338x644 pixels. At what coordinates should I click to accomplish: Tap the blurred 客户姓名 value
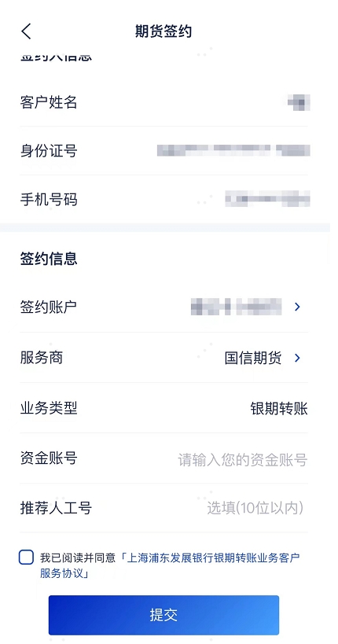tap(299, 102)
